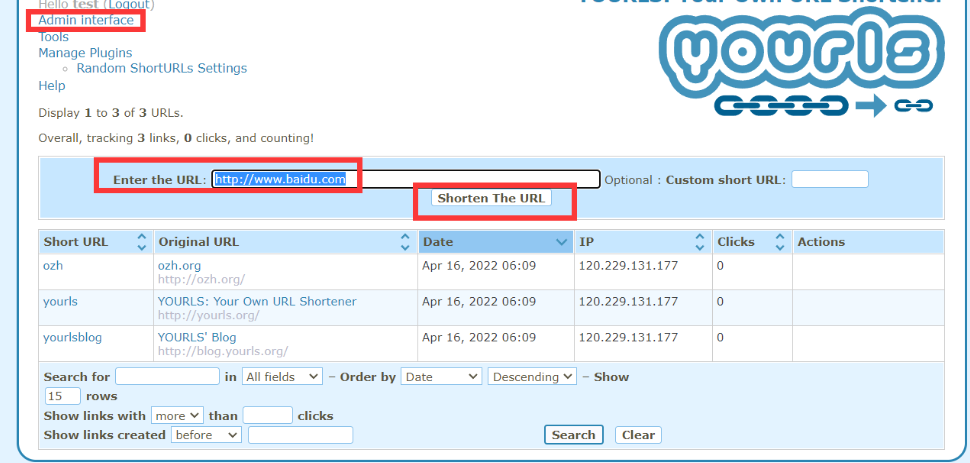Sort table by Short URL column arrows
The height and width of the screenshot is (463, 970).
point(141,242)
